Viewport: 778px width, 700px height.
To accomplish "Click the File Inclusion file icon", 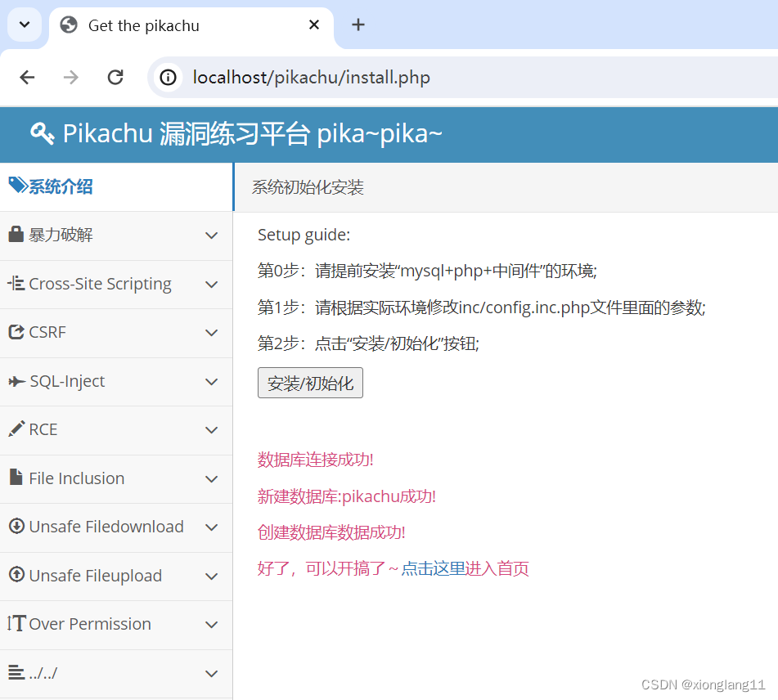I will tap(16, 477).
